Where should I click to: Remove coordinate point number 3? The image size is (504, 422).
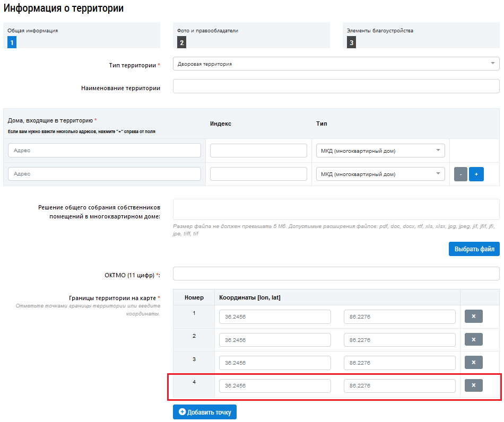click(473, 363)
